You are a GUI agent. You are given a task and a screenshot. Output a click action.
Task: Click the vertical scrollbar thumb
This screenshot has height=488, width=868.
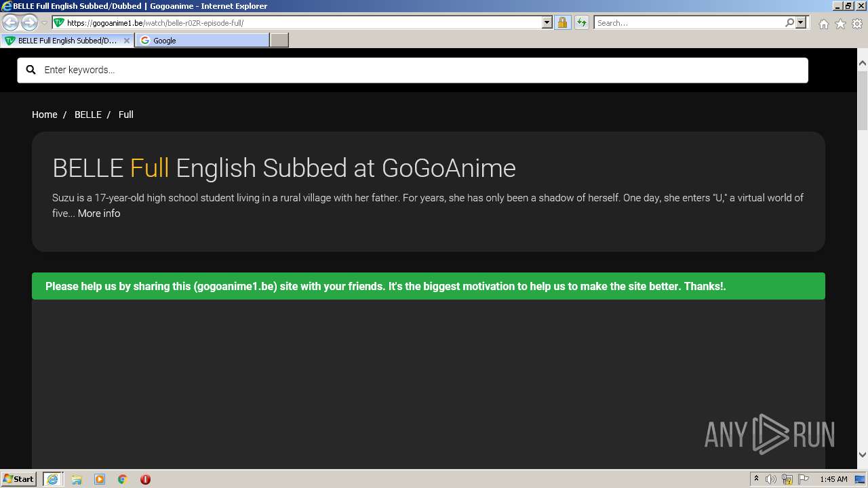(x=863, y=100)
